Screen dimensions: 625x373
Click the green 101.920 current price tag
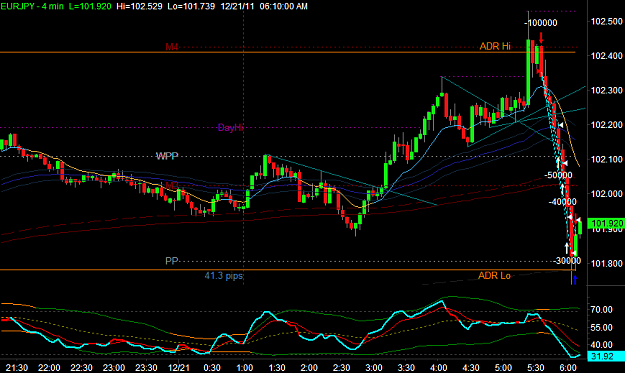[606, 224]
